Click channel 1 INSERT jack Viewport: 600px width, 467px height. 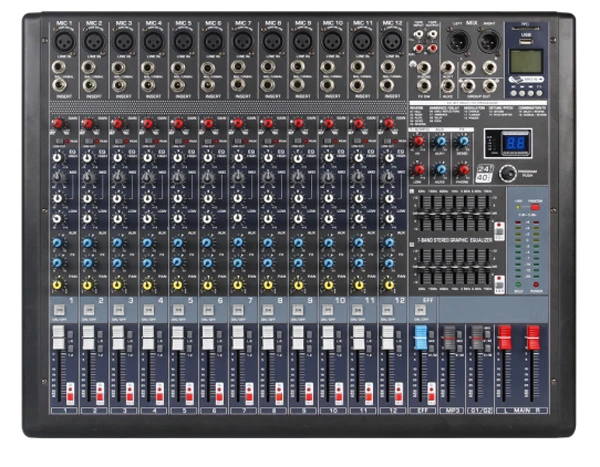[x=59, y=85]
